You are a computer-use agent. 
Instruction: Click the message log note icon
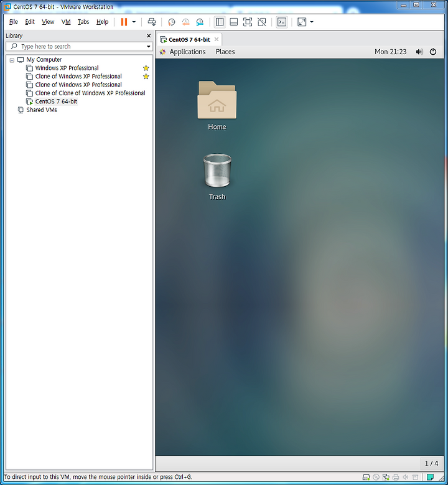point(430,478)
